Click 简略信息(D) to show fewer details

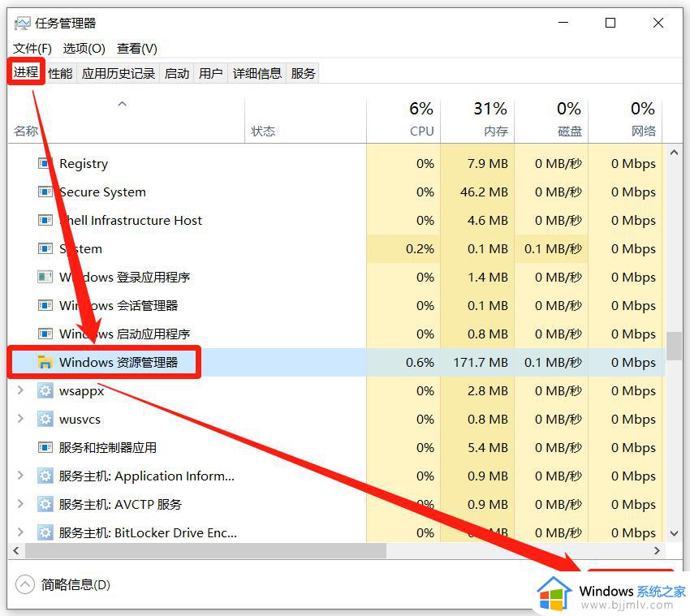click(x=75, y=585)
